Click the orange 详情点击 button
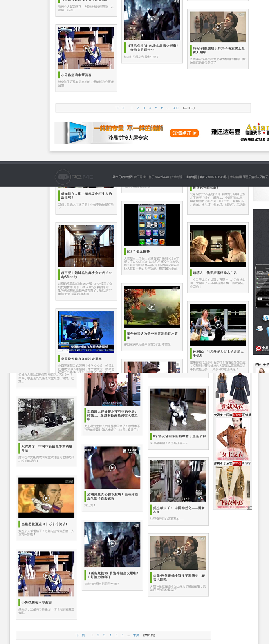269x644 pixels. (x=184, y=133)
